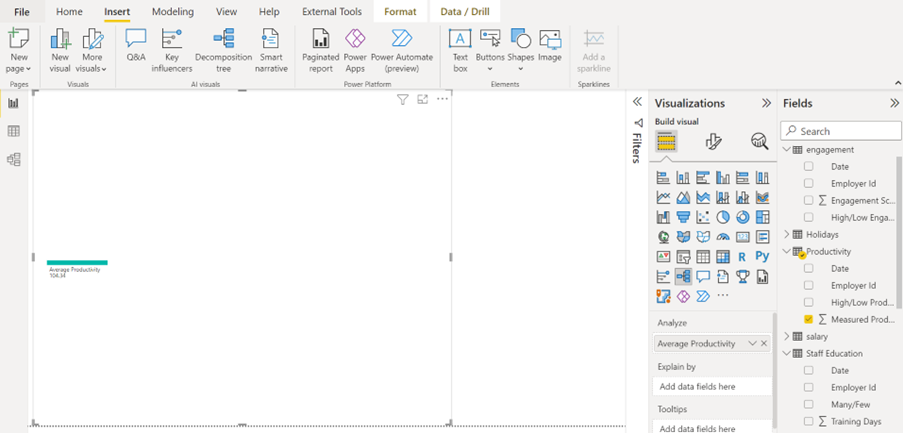903x433 pixels.
Task: Select the card visualization showing 123
Action: tap(742, 236)
